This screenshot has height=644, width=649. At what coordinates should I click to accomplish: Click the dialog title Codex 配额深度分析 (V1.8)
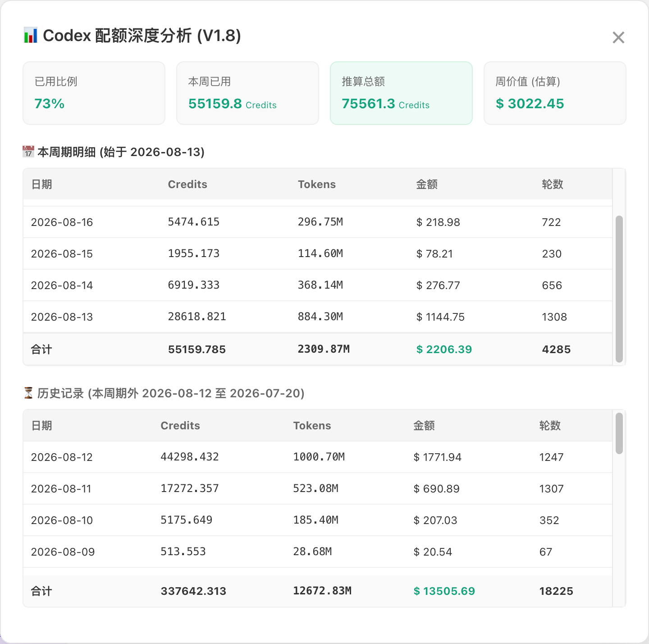click(x=142, y=36)
